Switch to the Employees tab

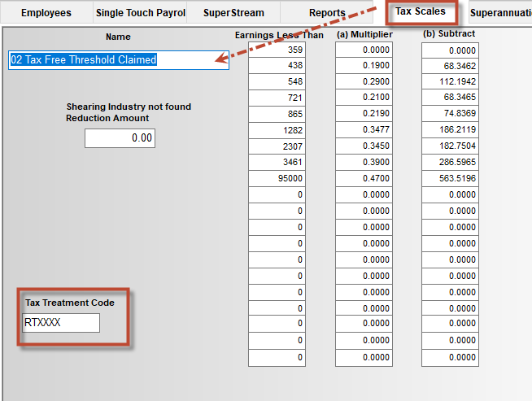click(x=46, y=13)
